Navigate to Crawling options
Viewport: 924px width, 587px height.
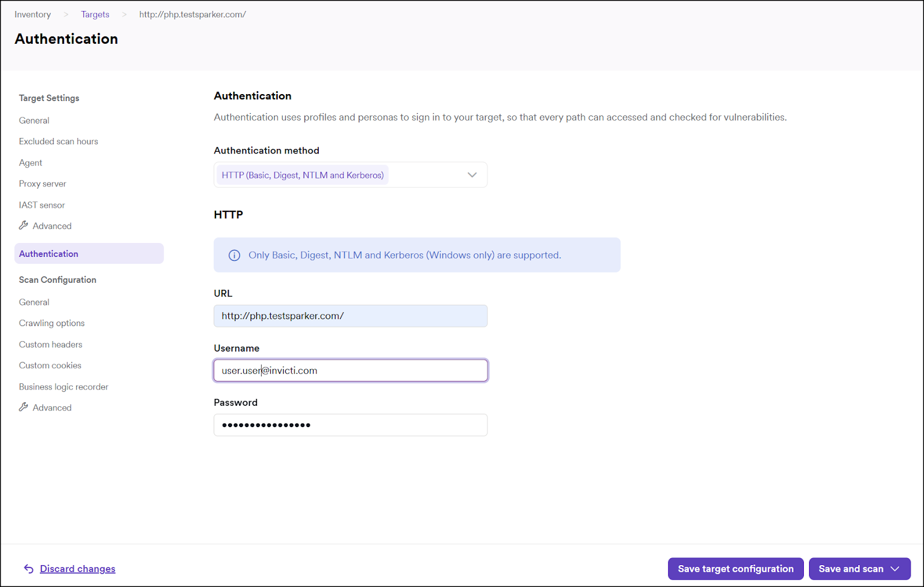pos(51,323)
